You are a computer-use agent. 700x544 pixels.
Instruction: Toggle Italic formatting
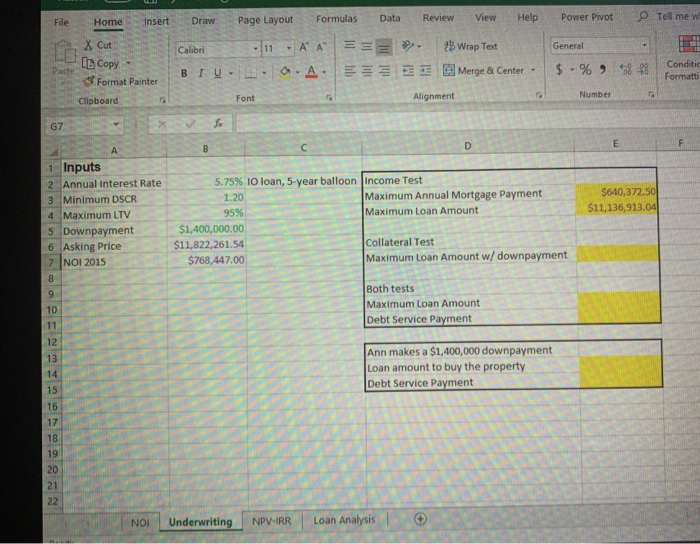(201, 73)
